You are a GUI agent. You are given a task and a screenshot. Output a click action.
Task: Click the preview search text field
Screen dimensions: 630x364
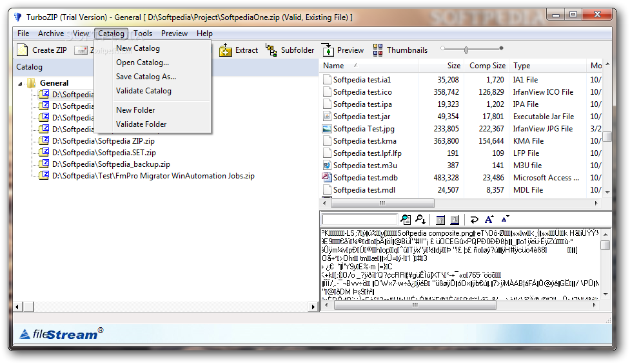pos(359,220)
